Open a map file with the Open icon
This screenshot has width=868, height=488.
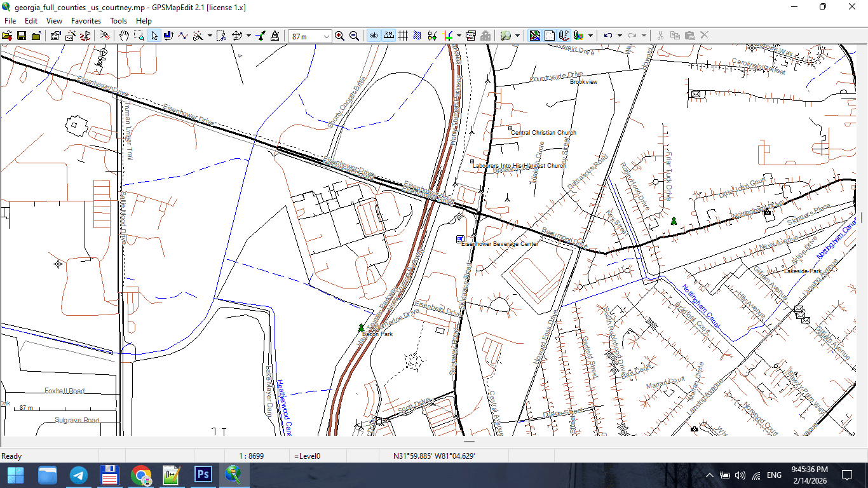click(x=8, y=36)
